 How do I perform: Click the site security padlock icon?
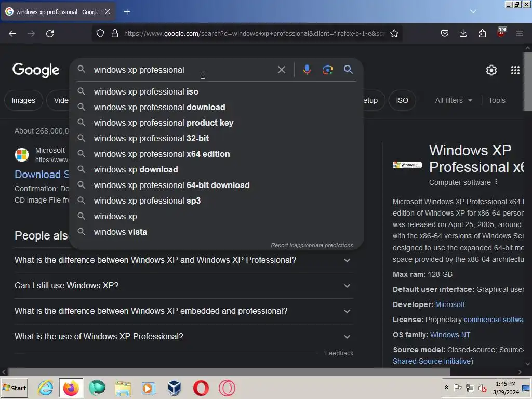click(x=115, y=34)
